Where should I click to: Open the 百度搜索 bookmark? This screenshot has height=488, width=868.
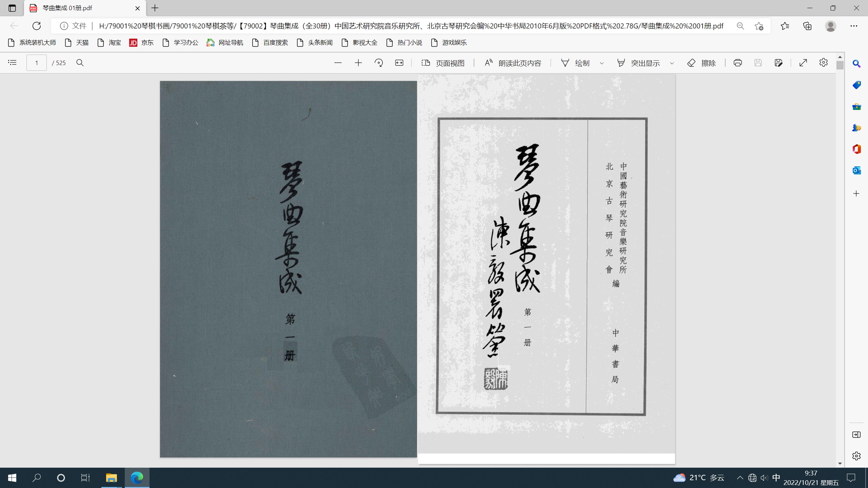click(270, 43)
